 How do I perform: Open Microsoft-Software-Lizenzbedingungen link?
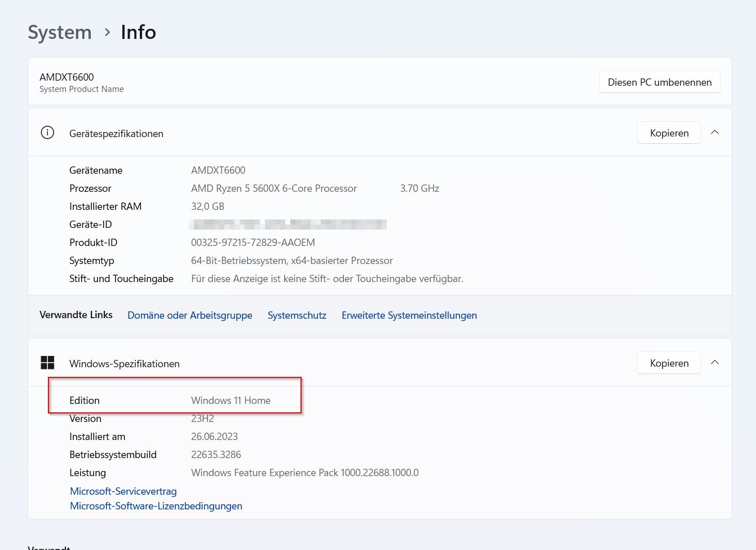pyautogui.click(x=156, y=506)
